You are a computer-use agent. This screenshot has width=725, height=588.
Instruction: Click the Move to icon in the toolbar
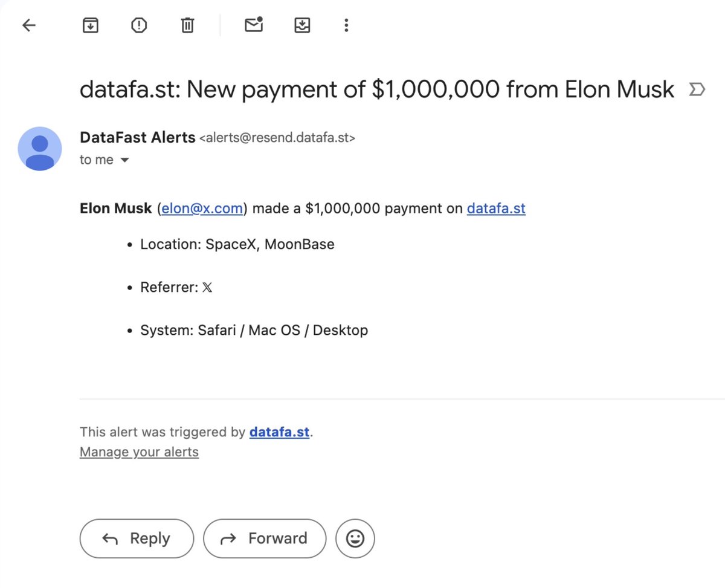[x=301, y=25]
